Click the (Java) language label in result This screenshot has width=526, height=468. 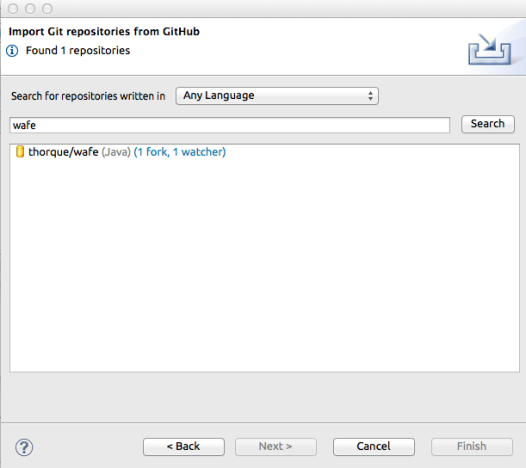pyautogui.click(x=116, y=152)
